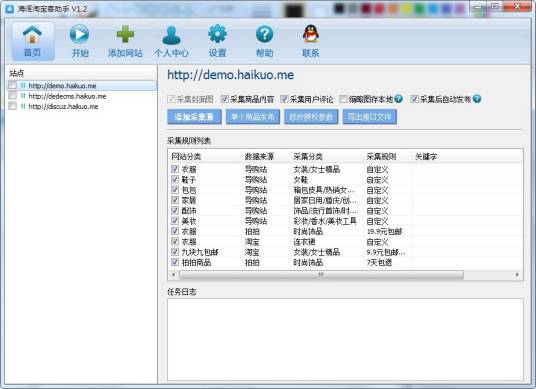Image resolution: width=536 pixels, height=389 pixels.
Task: Click the 开始 play icon
Action: 79,34
